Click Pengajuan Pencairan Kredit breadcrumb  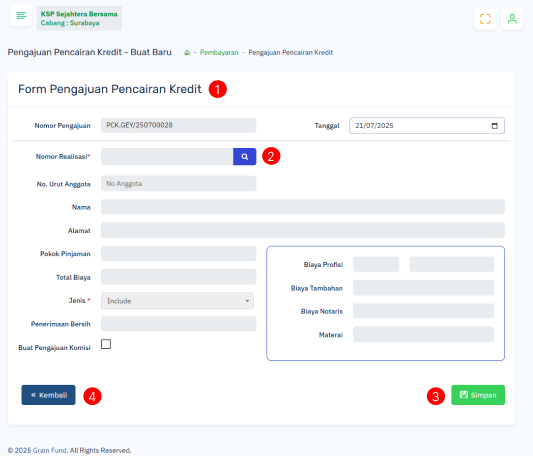pos(291,52)
